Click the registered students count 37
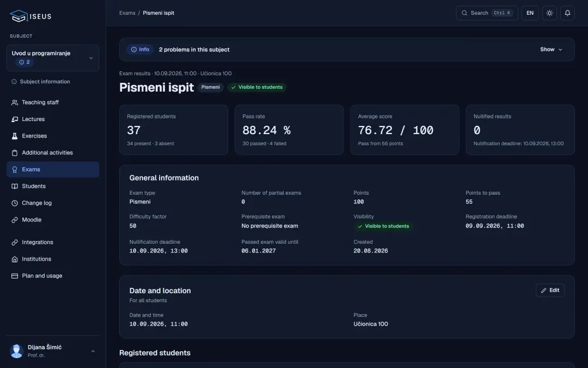 (134, 131)
